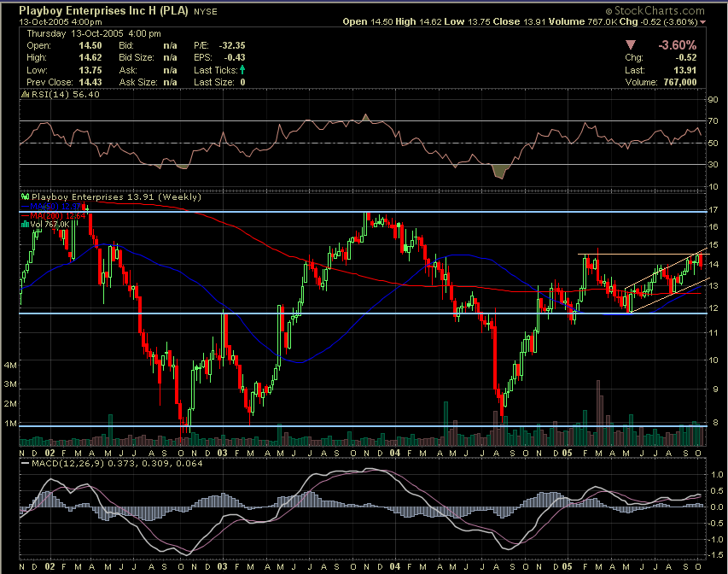728x574 pixels.
Task: Click the red MA(200) legend line marker
Action: coord(27,215)
